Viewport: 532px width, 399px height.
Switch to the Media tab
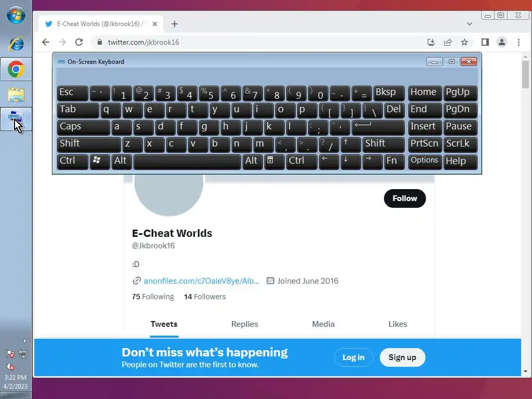tap(323, 324)
